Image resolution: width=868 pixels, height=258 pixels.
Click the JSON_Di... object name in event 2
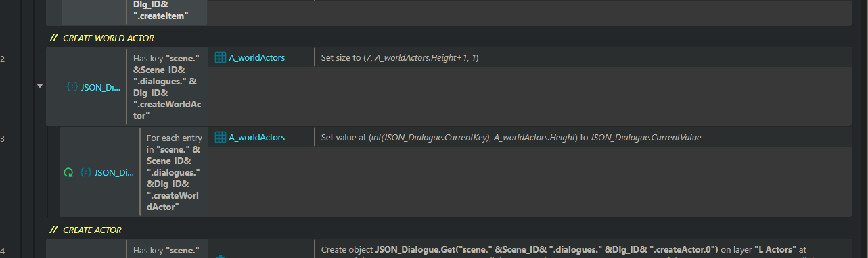click(101, 86)
